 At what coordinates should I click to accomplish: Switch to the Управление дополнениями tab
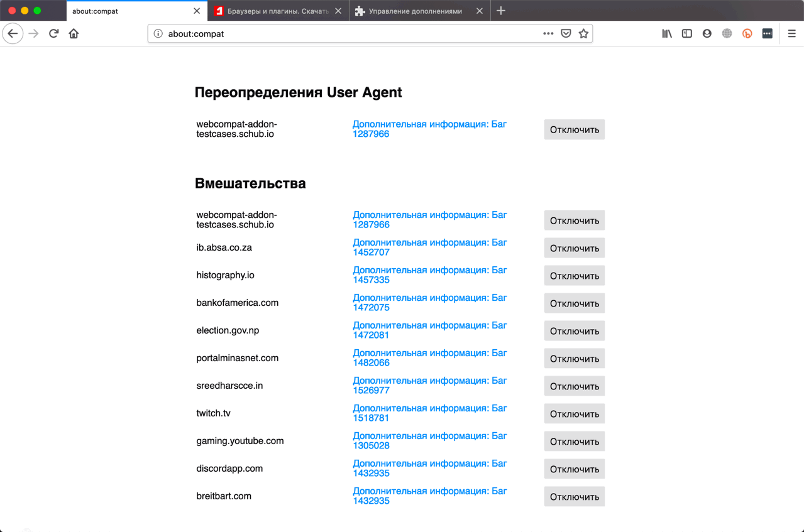point(415,11)
